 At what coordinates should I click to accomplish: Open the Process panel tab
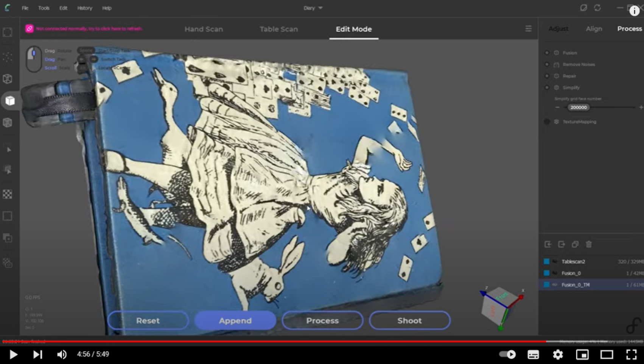pos(630,28)
